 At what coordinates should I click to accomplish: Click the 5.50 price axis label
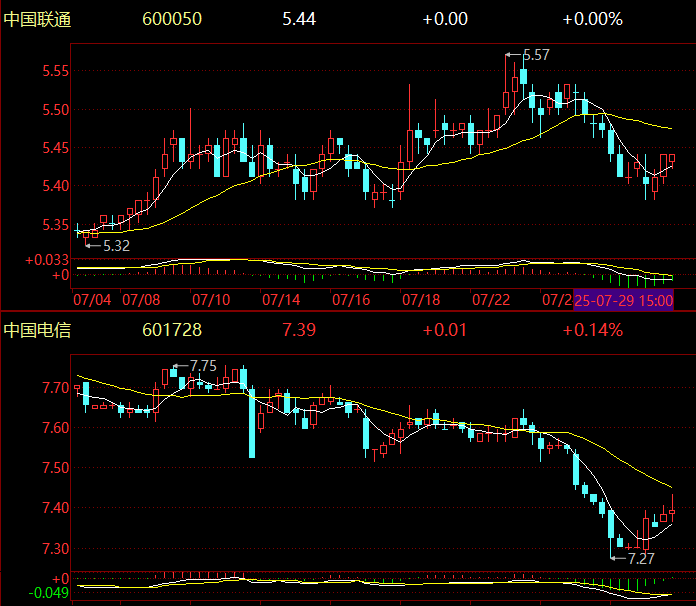55,110
